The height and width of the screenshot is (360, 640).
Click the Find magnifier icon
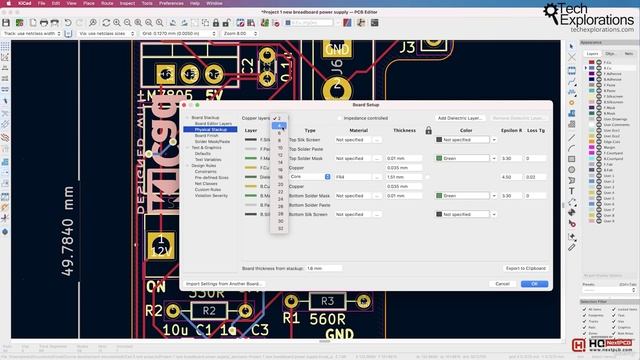click(93, 23)
